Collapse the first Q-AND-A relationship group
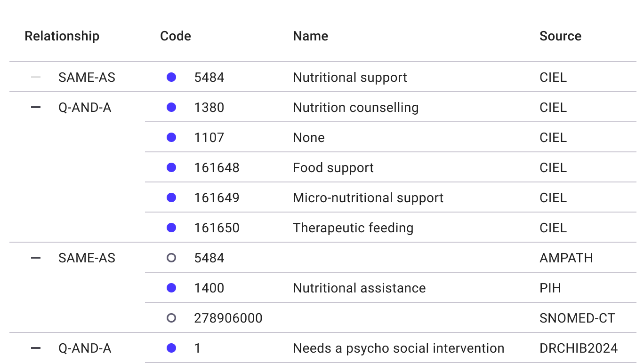 (x=36, y=107)
